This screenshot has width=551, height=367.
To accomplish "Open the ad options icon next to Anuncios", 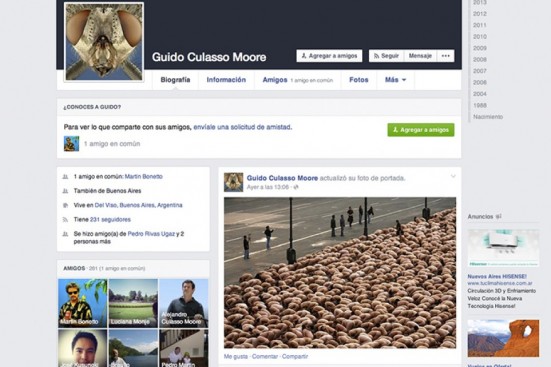I will point(498,217).
